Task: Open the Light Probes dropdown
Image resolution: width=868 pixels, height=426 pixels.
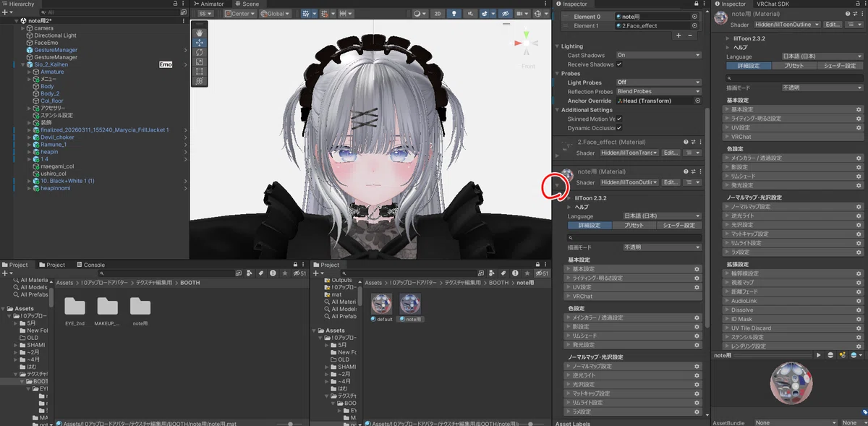Action: click(x=658, y=82)
